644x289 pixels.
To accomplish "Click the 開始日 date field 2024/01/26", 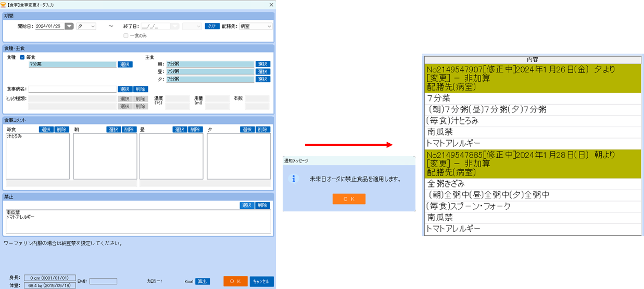I will [x=49, y=26].
